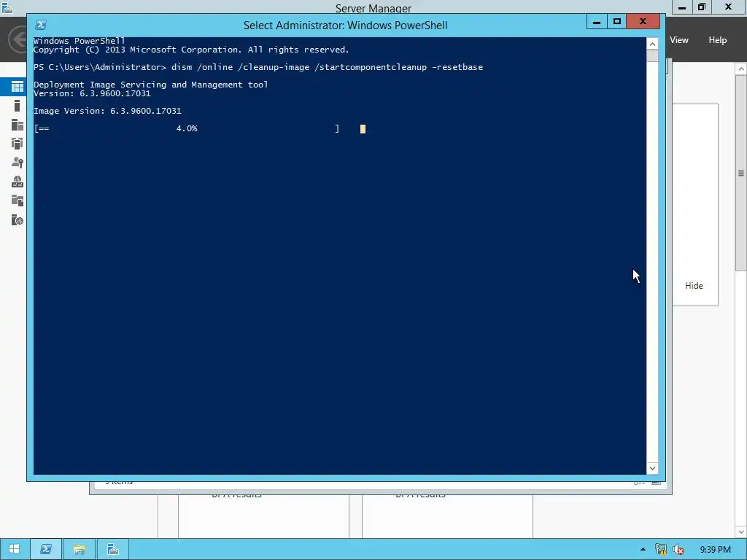747x560 pixels.
Task: Click the PowerShell window title bar icon
Action: click(41, 25)
